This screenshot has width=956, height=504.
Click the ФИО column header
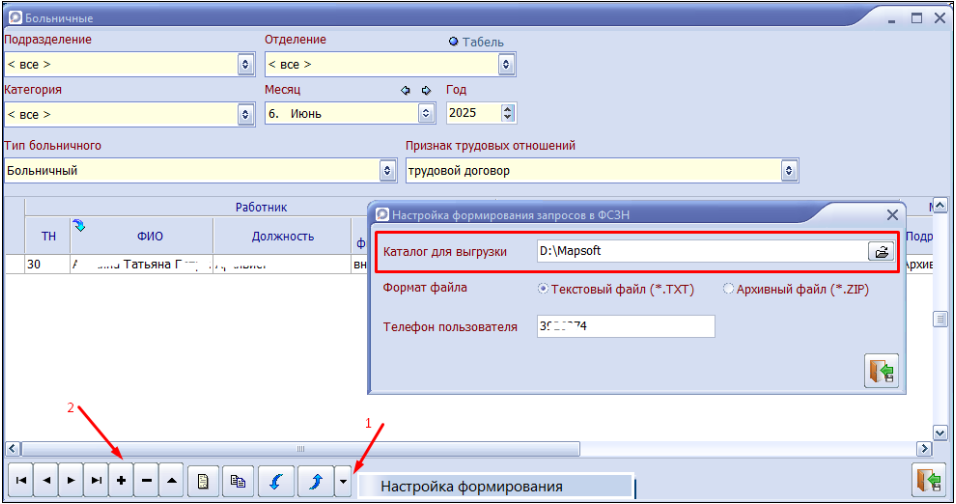149,236
